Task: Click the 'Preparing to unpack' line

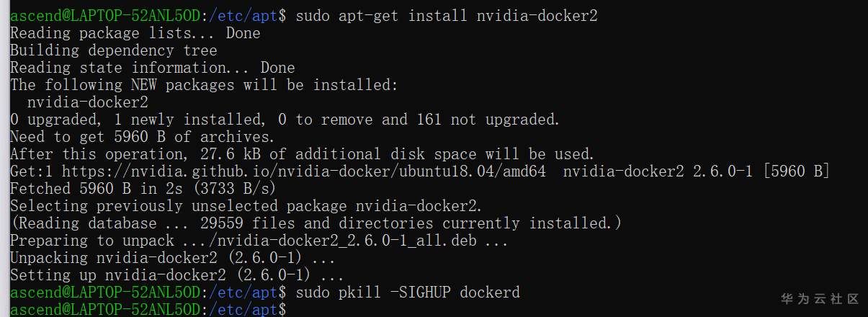Action: [x=259, y=241]
